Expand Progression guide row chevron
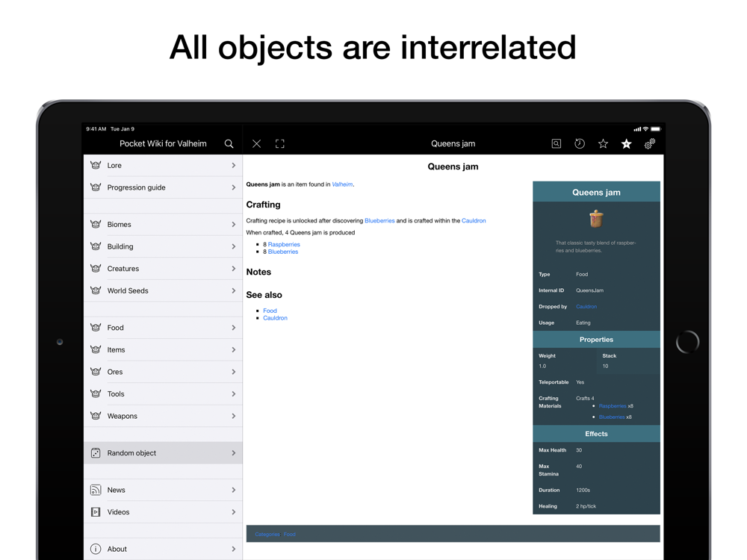 pos(233,187)
